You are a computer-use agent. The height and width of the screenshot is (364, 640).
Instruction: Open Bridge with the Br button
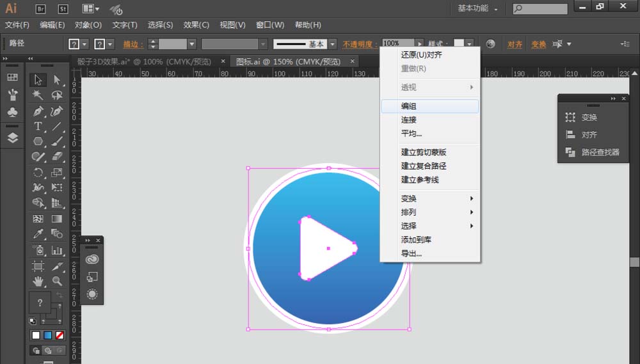pos(40,8)
